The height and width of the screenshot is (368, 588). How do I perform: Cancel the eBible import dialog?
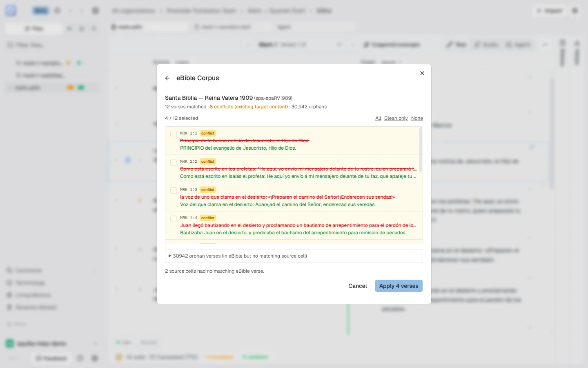pyautogui.click(x=357, y=286)
